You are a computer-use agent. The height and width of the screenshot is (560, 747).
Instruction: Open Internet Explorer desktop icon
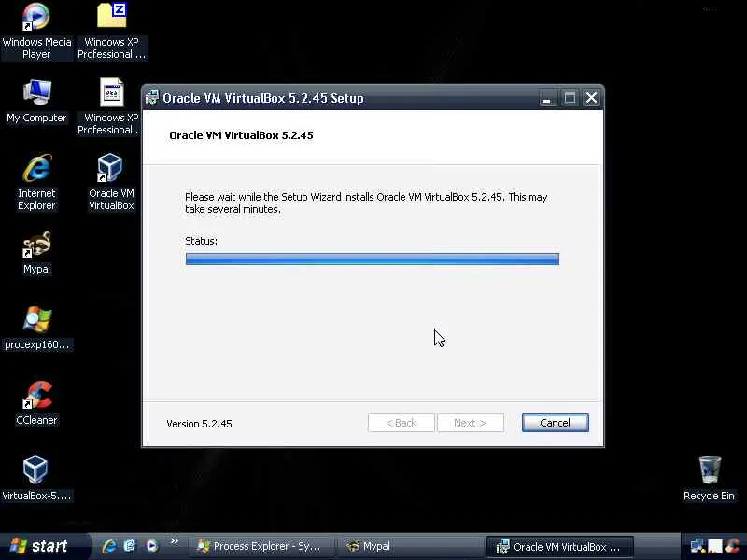[36, 182]
